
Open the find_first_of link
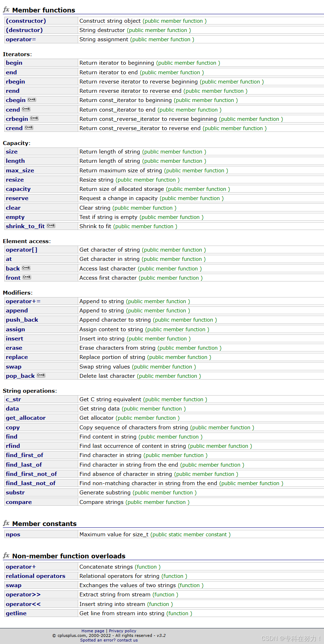25,455
